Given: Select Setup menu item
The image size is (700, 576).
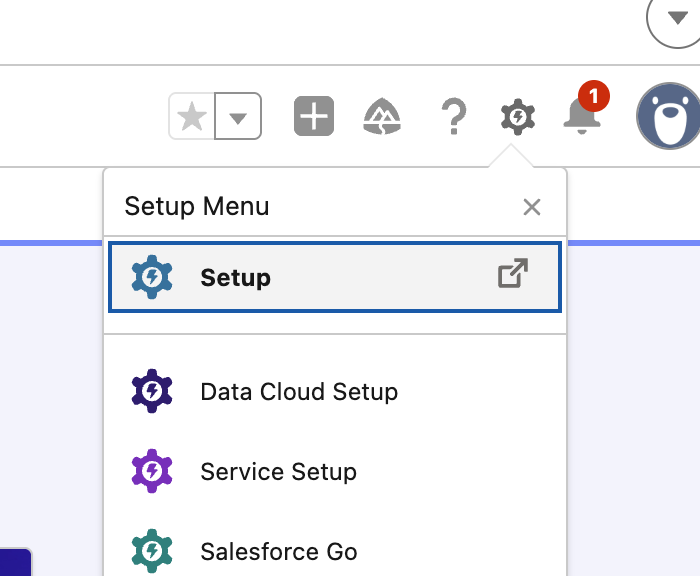Looking at the screenshot, I should point(335,277).
